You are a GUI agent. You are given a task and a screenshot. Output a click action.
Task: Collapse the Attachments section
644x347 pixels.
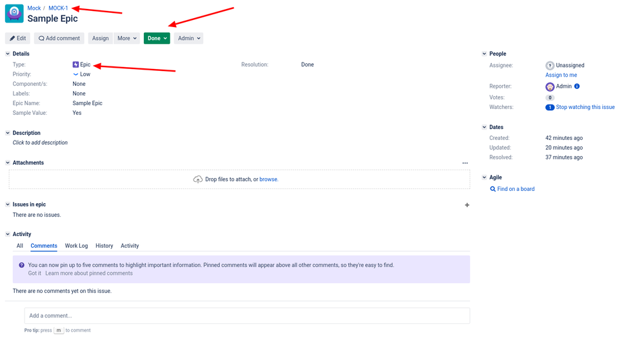coord(7,163)
